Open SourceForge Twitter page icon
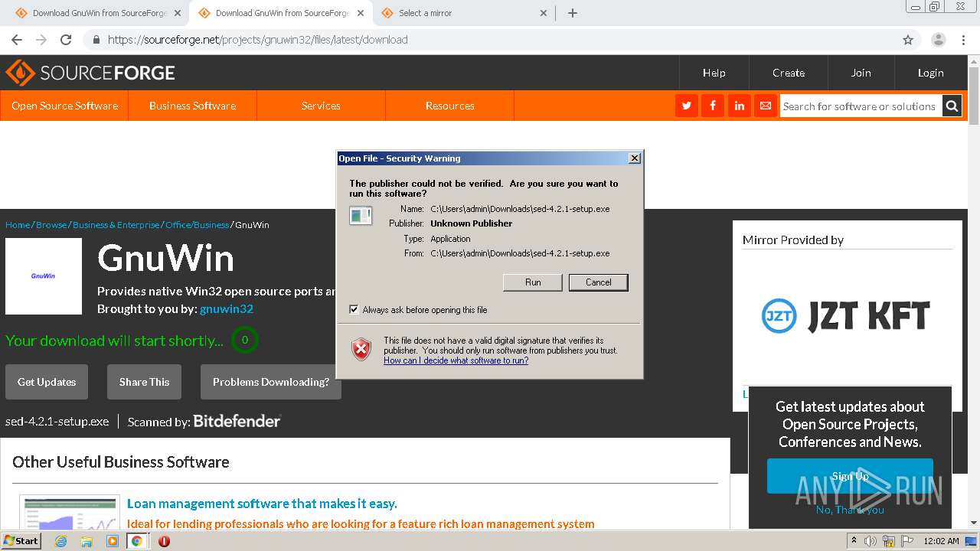 pos(687,106)
